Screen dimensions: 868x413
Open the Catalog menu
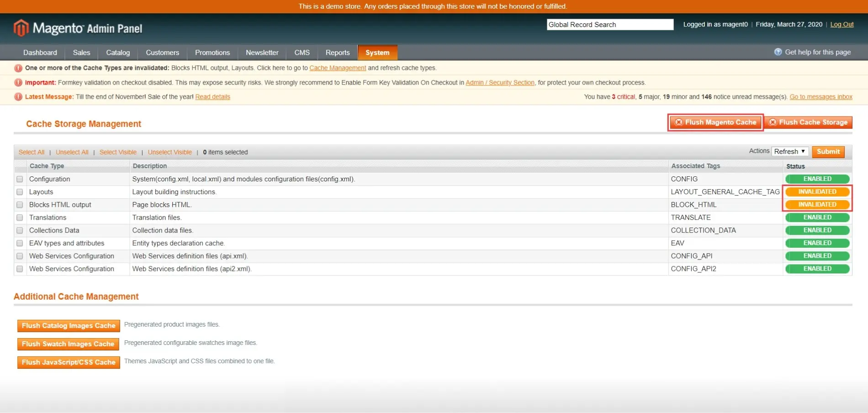(118, 53)
